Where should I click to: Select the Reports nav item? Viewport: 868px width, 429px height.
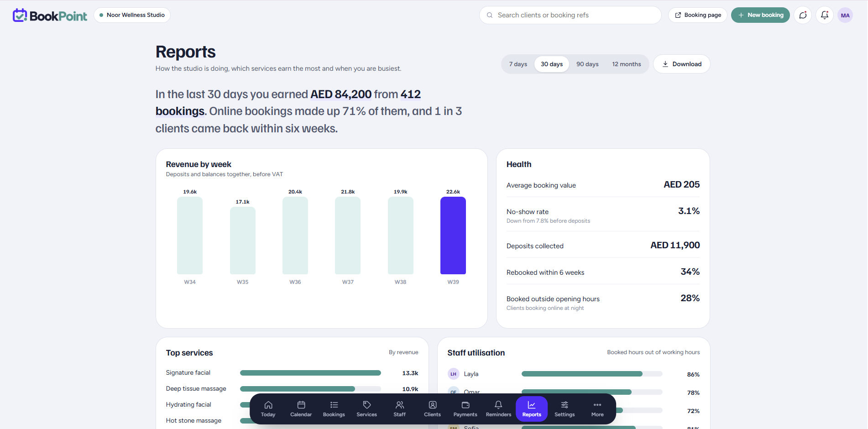coord(532,409)
